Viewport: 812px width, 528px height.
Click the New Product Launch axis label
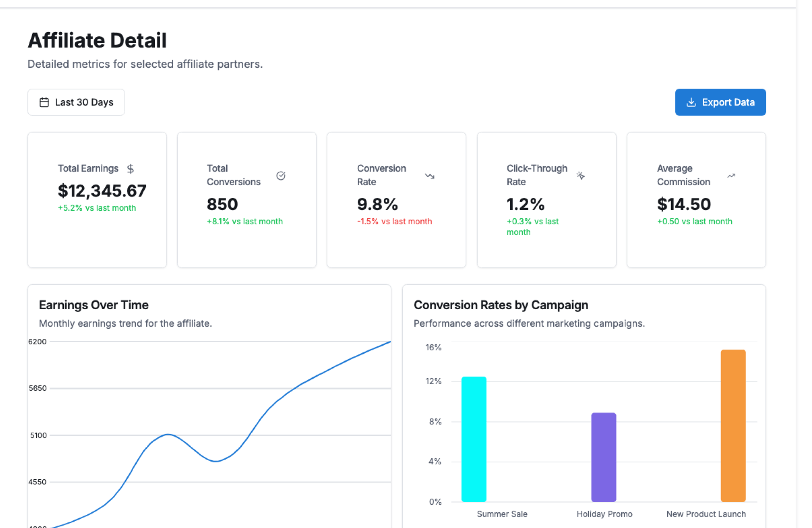706,514
